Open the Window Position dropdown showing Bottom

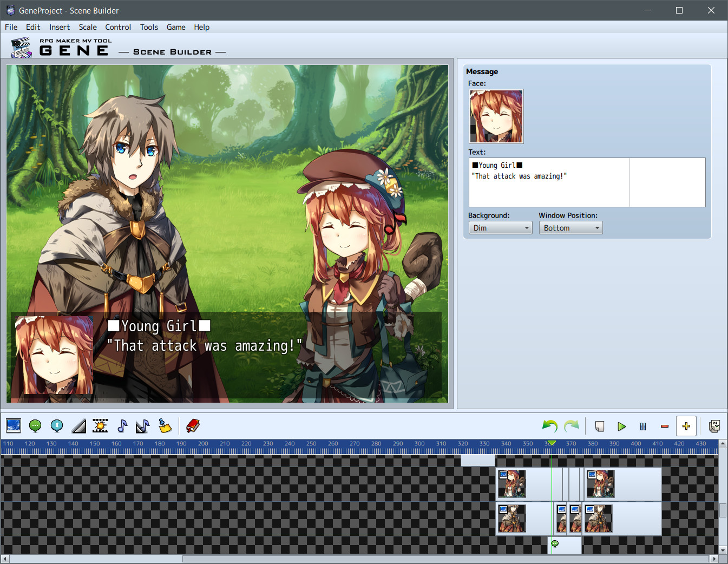point(570,227)
